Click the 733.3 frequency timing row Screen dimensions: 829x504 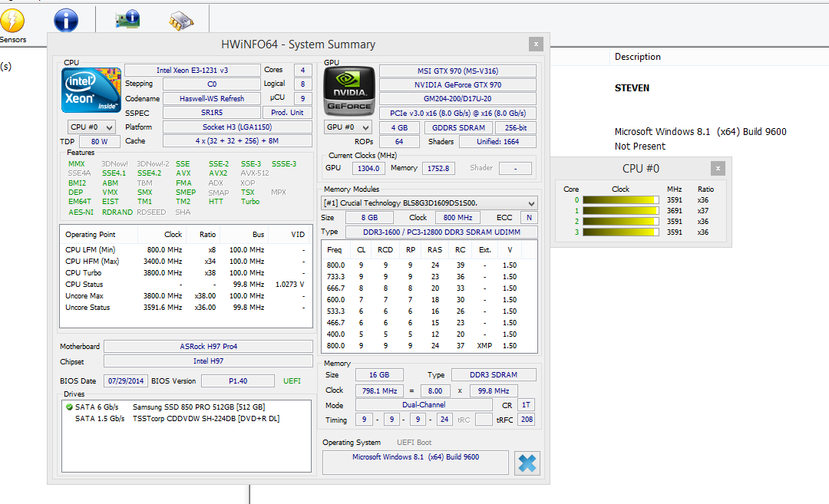[x=429, y=277]
